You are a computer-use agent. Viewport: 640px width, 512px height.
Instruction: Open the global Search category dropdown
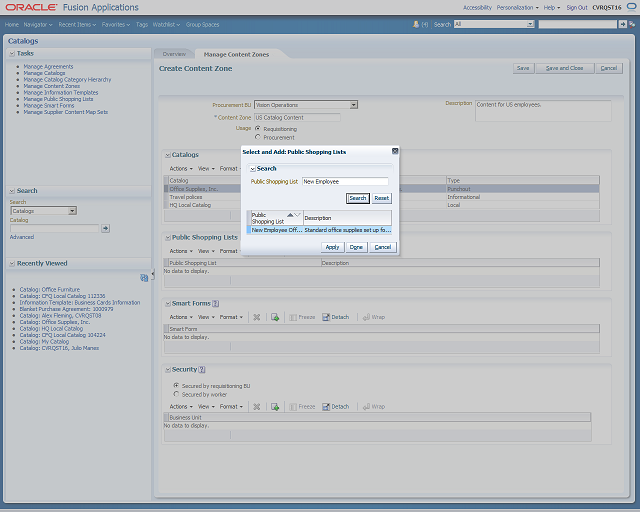point(530,24)
